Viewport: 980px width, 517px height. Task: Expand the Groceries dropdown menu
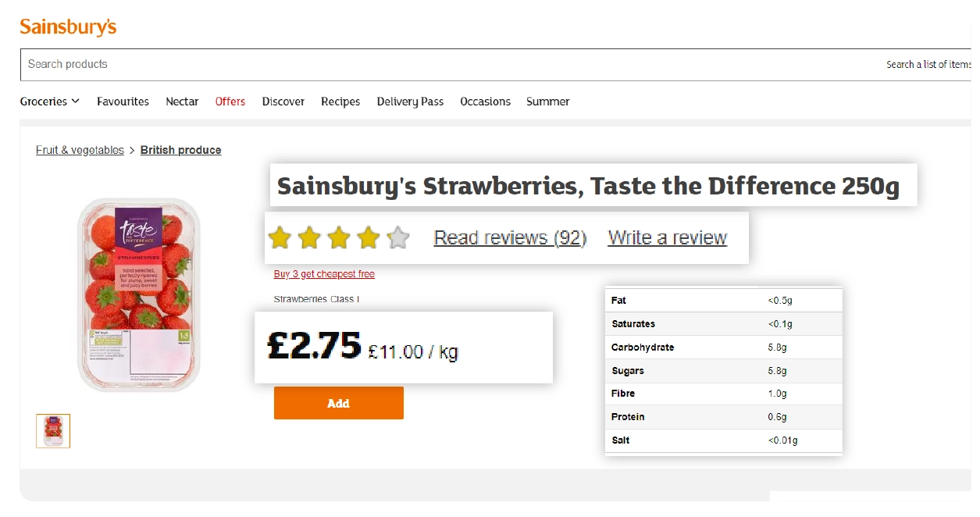49,102
